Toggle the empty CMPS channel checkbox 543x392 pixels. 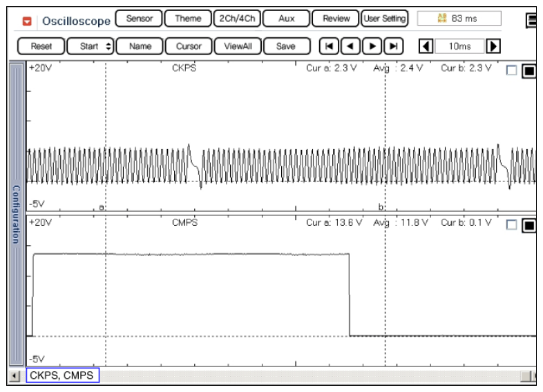512,225
